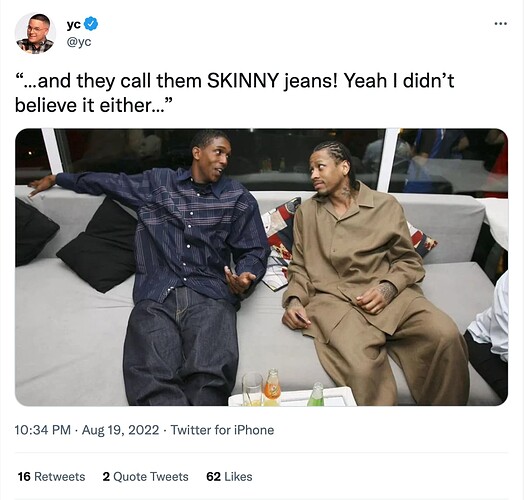Click the orange drink bottle in photo
The height and width of the screenshot is (500, 525).
[x=272, y=387]
